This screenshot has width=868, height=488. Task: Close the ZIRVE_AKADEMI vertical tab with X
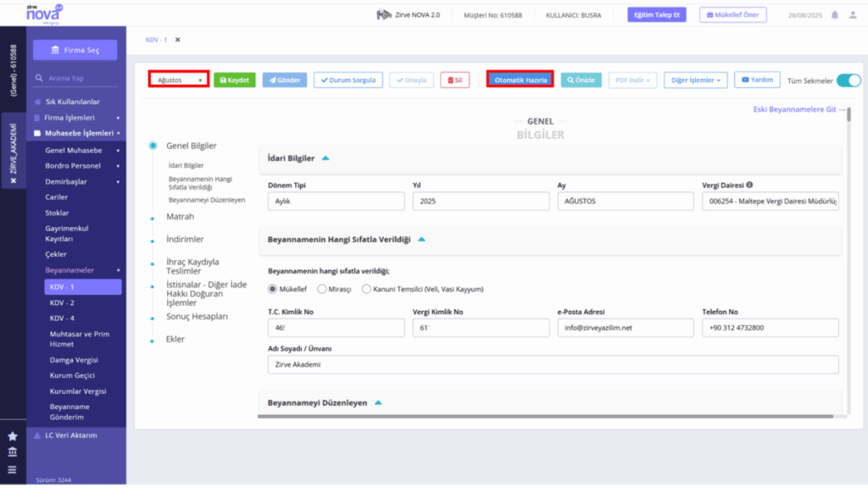click(x=14, y=181)
